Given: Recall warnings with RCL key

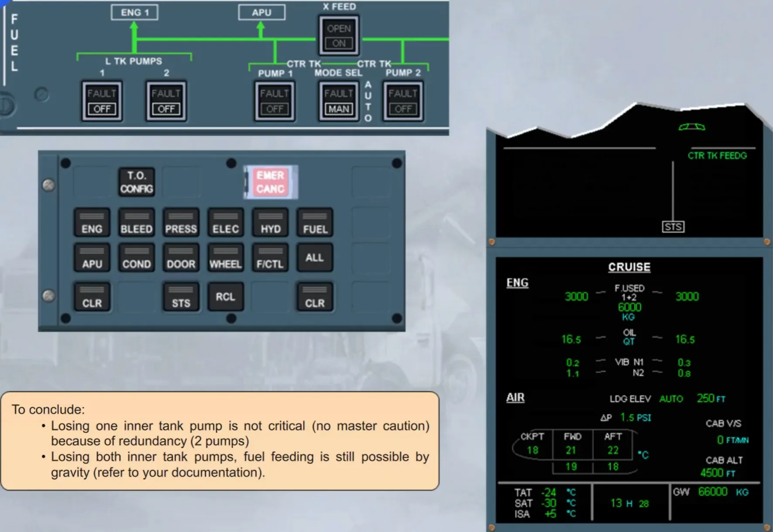Looking at the screenshot, I should (x=226, y=297).
